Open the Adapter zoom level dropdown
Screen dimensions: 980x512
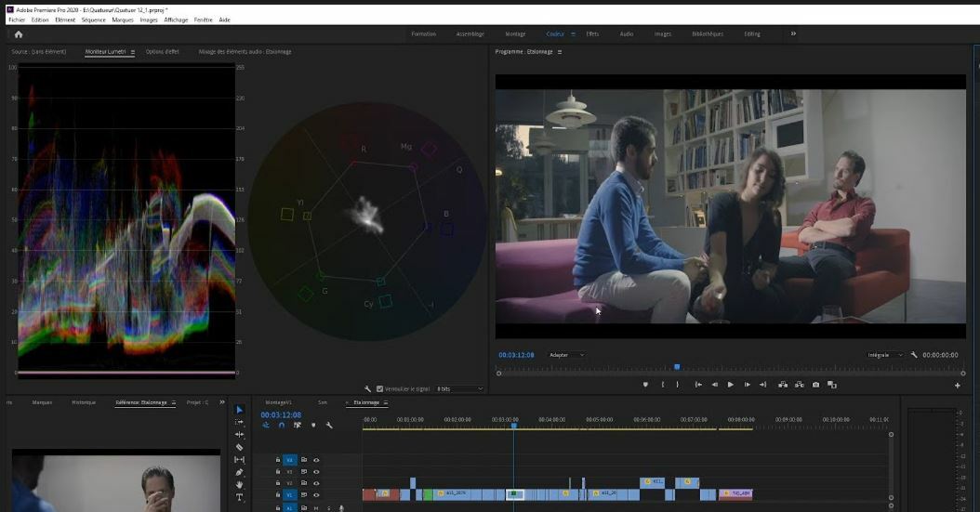[567, 355]
